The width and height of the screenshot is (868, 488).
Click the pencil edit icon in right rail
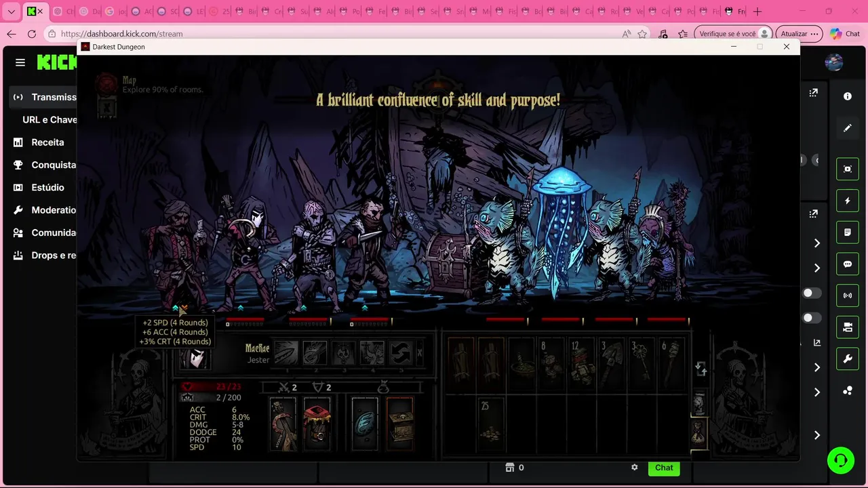[x=848, y=127]
